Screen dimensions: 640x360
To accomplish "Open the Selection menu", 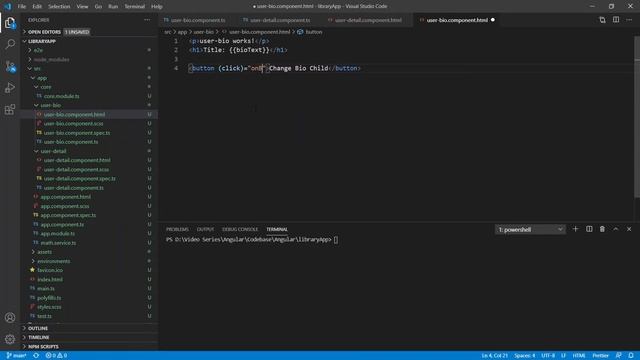I will point(59,7).
